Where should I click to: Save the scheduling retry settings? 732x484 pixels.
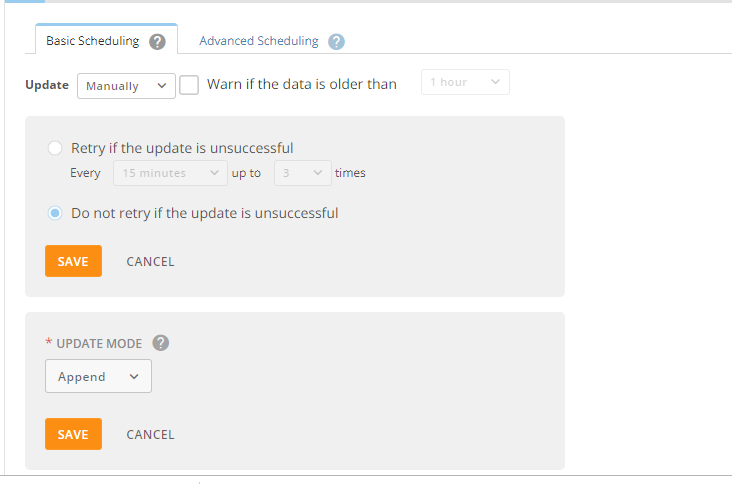(73, 261)
